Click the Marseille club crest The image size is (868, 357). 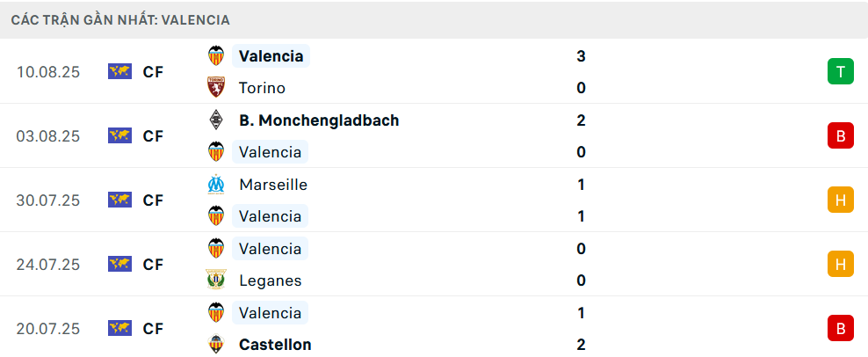click(215, 185)
